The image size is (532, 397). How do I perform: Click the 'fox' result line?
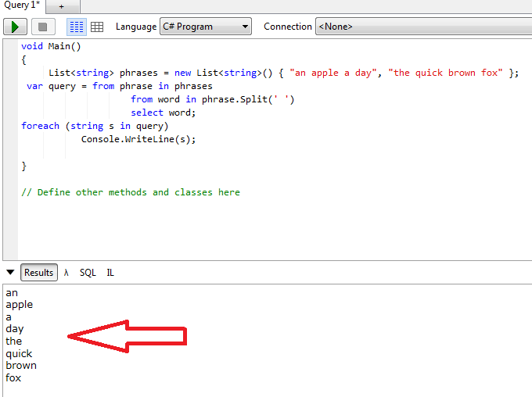click(x=13, y=377)
